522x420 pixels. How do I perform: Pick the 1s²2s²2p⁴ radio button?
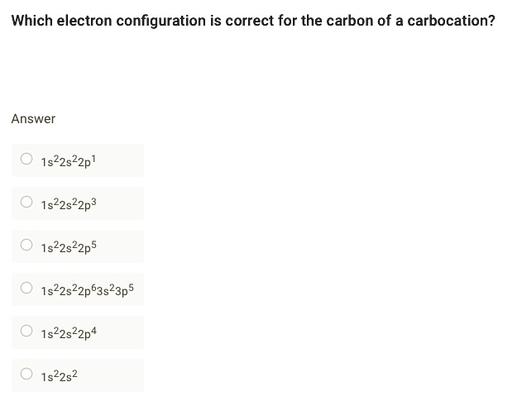[26, 332]
